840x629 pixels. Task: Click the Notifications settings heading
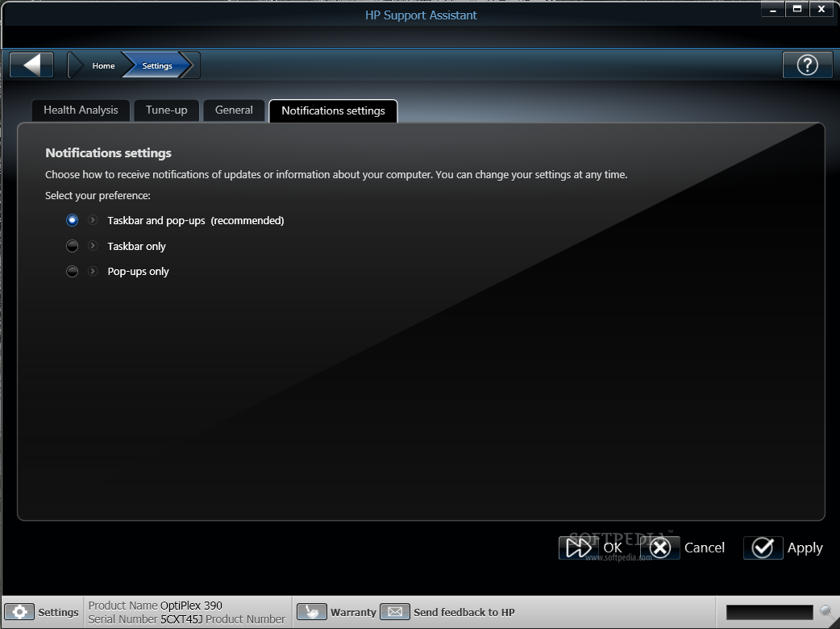click(108, 152)
